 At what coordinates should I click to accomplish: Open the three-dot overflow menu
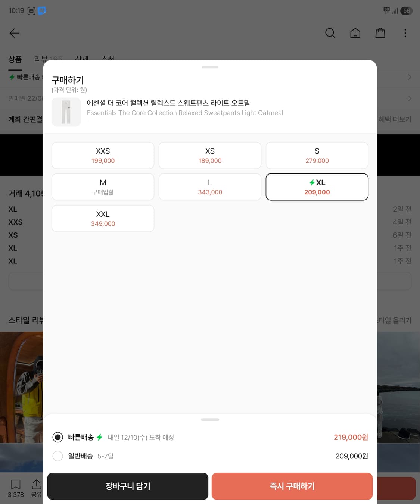point(405,33)
